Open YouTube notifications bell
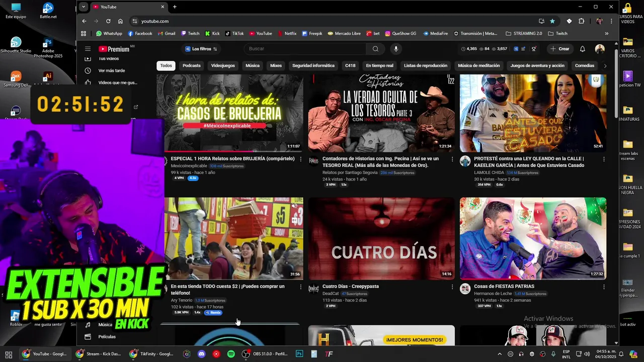Image resolution: width=644 pixels, height=362 pixels. (x=583, y=49)
